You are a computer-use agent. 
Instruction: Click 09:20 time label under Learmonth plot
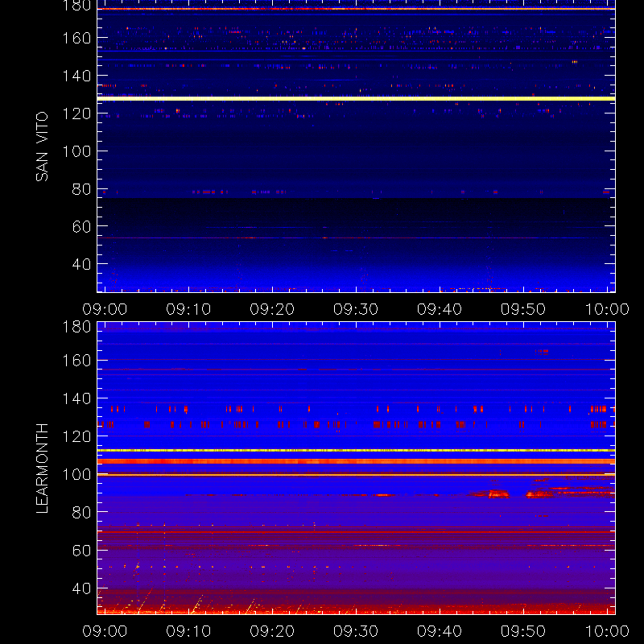[x=272, y=631]
